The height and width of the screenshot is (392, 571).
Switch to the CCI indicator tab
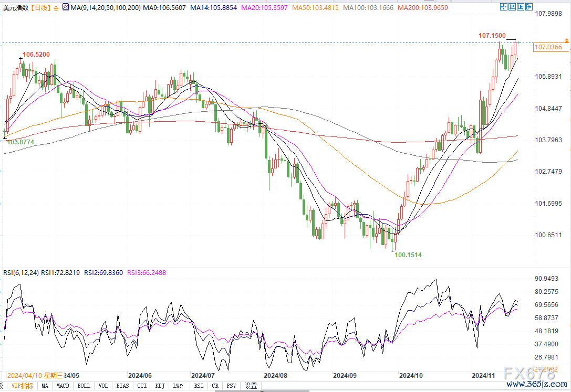pos(142,386)
